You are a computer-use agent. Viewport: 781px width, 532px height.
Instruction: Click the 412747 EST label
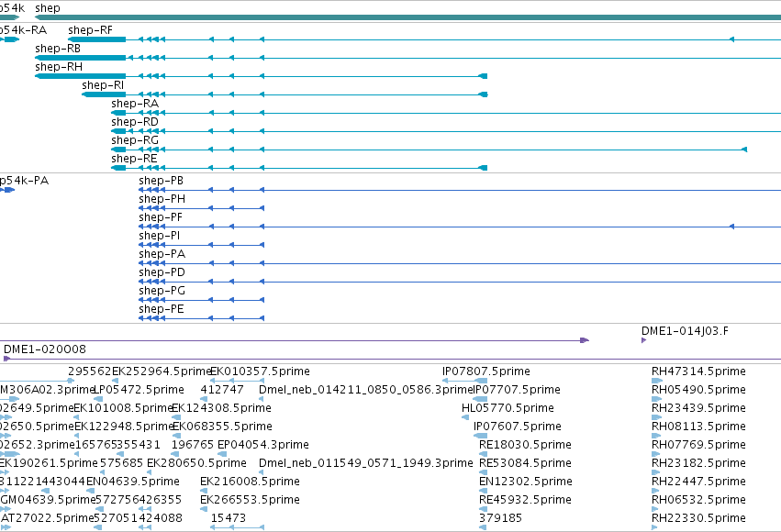222,390
